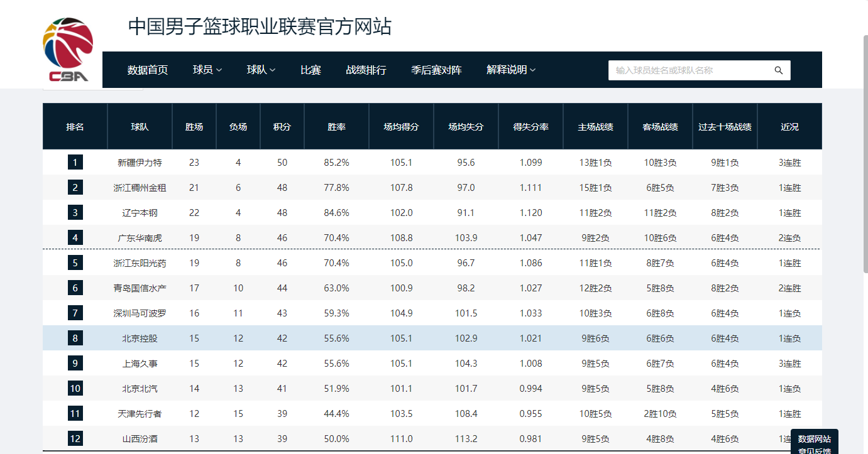868x454 pixels.
Task: Click the 111.0 average points cell
Action: coord(401,439)
